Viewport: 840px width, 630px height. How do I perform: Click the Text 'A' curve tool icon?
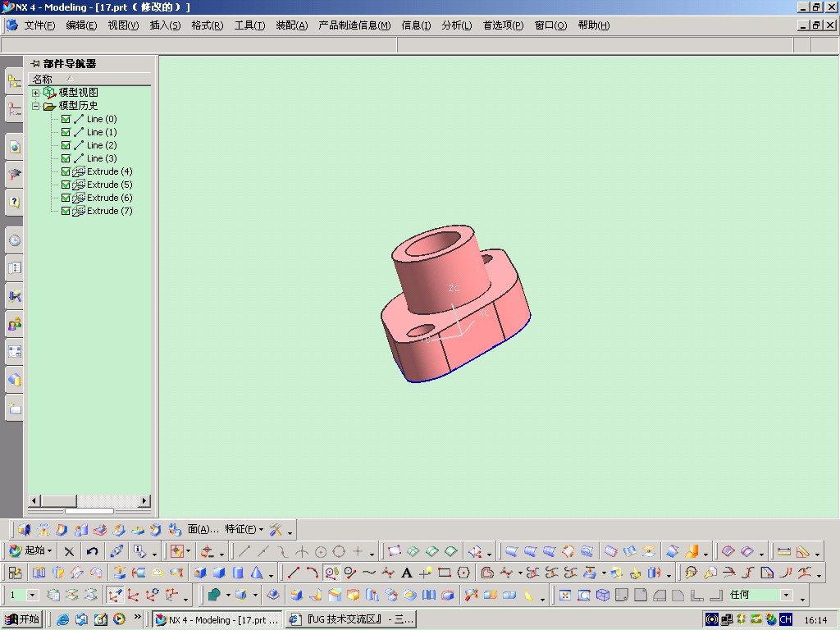coord(407,573)
